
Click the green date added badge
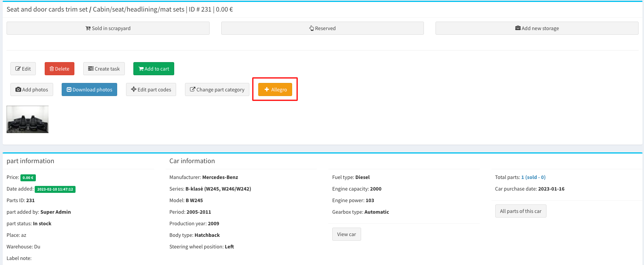coord(55,189)
